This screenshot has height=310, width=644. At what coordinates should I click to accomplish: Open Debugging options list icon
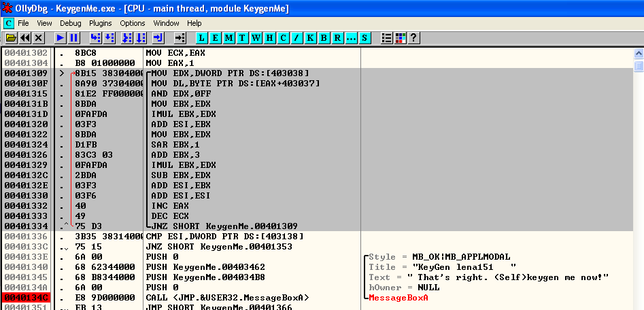click(x=386, y=38)
